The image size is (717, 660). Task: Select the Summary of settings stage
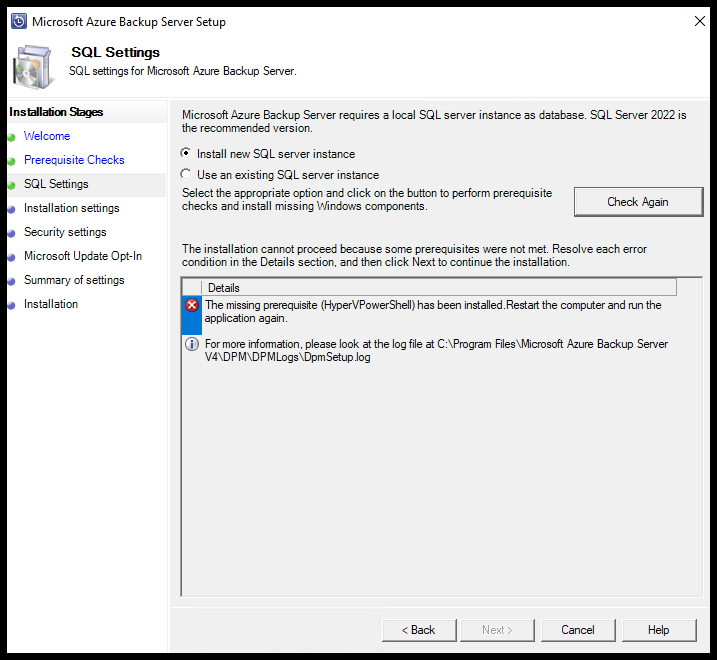pyautogui.click(x=74, y=280)
